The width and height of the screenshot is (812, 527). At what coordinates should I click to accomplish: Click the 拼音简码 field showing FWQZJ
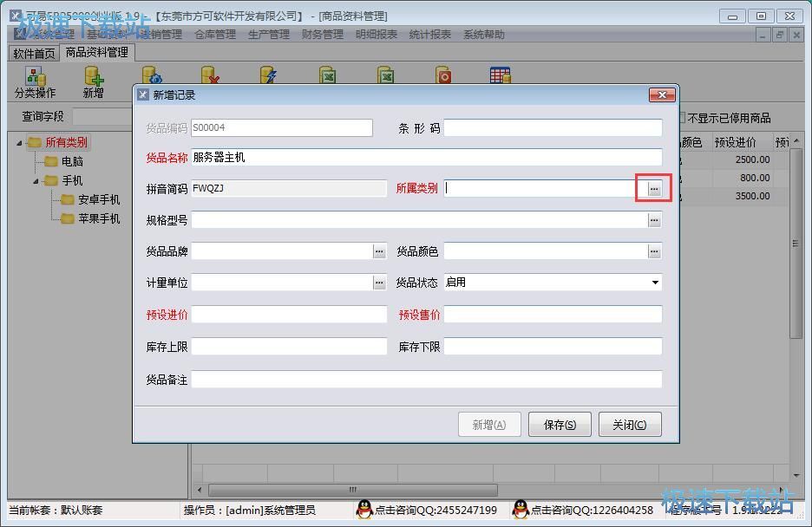click(289, 188)
